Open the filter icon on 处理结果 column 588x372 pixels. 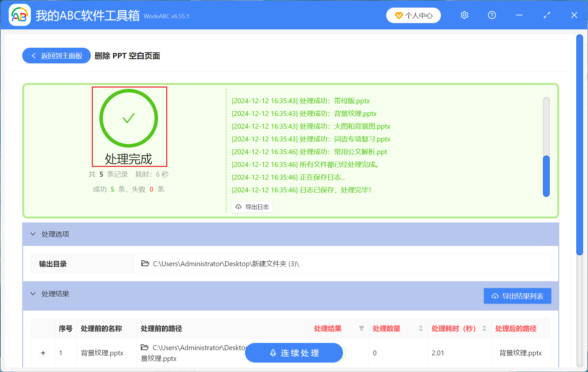click(x=362, y=329)
